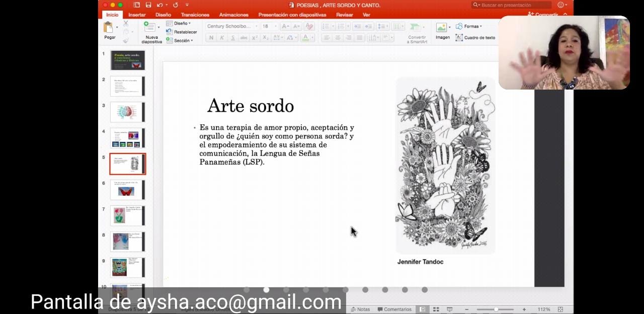Open the Diseño ribbon tab

pyautogui.click(x=163, y=15)
